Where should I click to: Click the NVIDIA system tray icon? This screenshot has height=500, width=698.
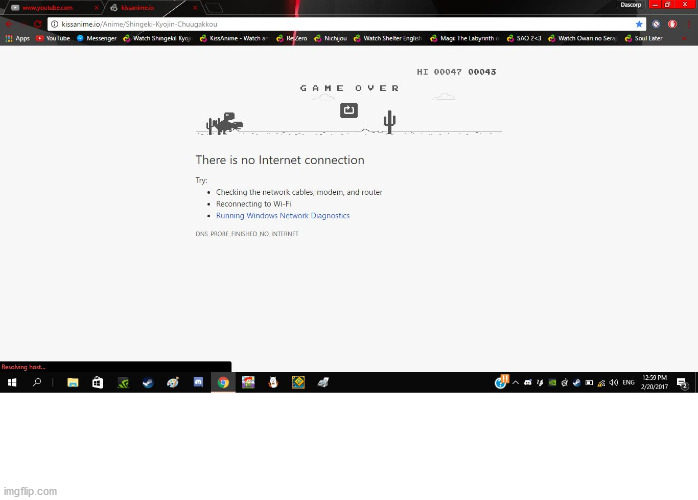[x=552, y=382]
